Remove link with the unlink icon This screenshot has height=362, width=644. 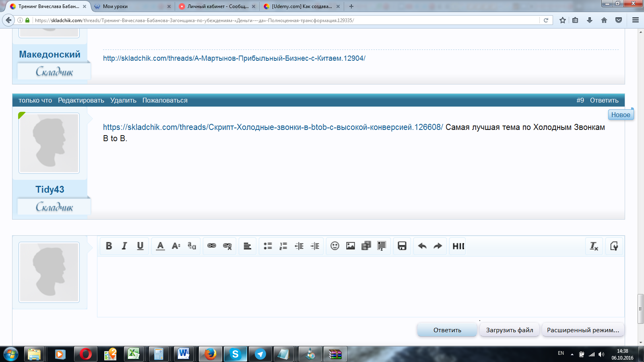click(227, 246)
